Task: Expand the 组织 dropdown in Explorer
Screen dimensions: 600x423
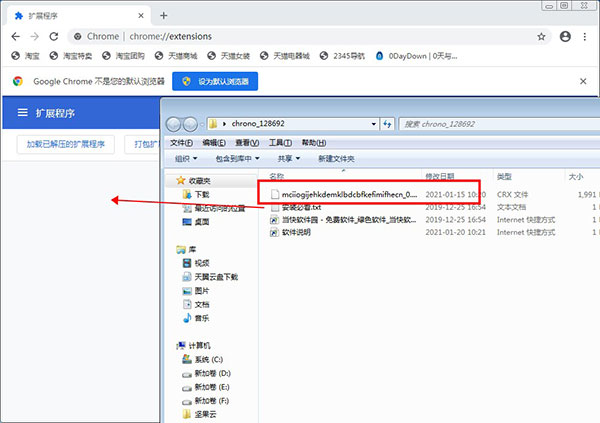Action: (x=186, y=158)
